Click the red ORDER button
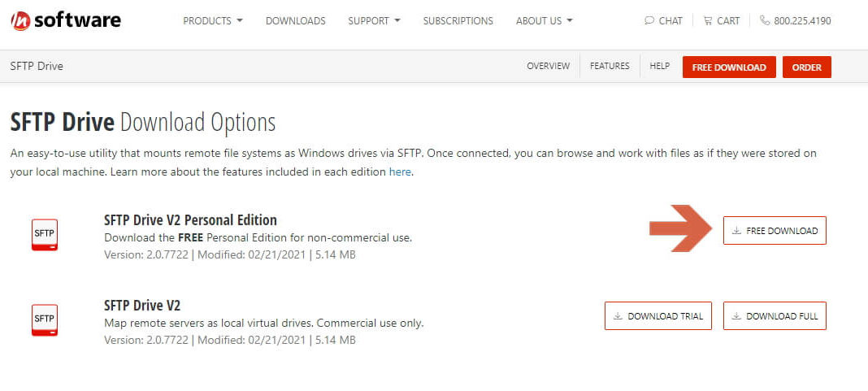The height and width of the screenshot is (391, 868). point(806,67)
